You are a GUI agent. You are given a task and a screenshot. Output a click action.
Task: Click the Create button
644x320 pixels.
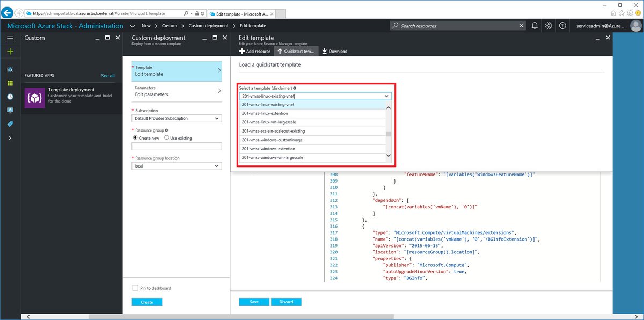[147, 302]
